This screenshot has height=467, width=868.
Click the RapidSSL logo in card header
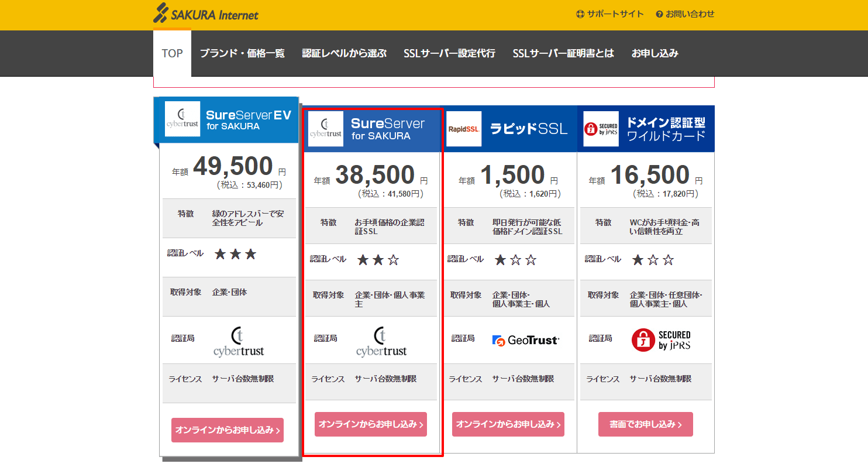[464, 129]
